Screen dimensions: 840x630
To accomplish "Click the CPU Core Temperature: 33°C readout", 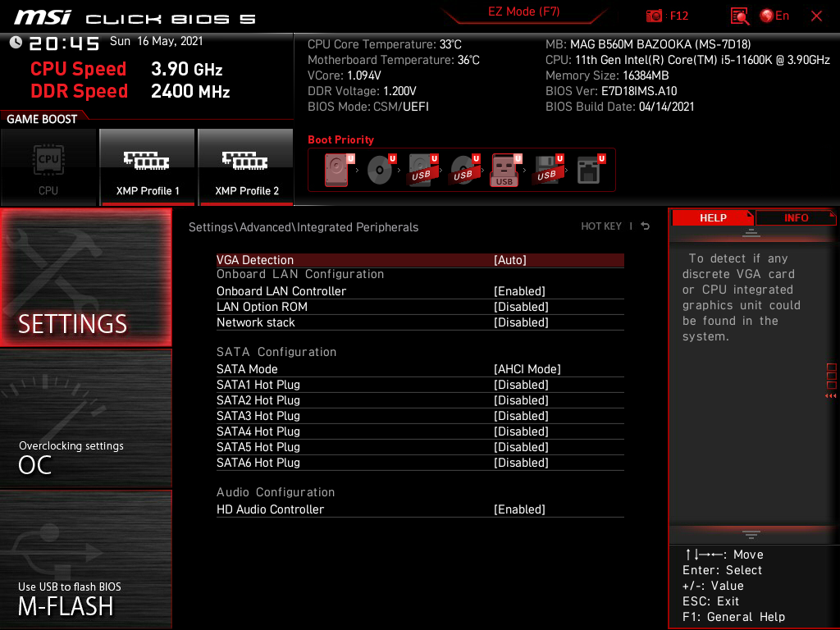I will coord(384,44).
